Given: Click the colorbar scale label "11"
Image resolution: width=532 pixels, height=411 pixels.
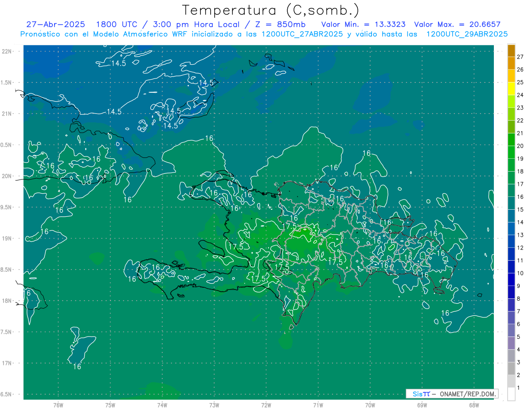Looking at the screenshot, I should [520, 260].
